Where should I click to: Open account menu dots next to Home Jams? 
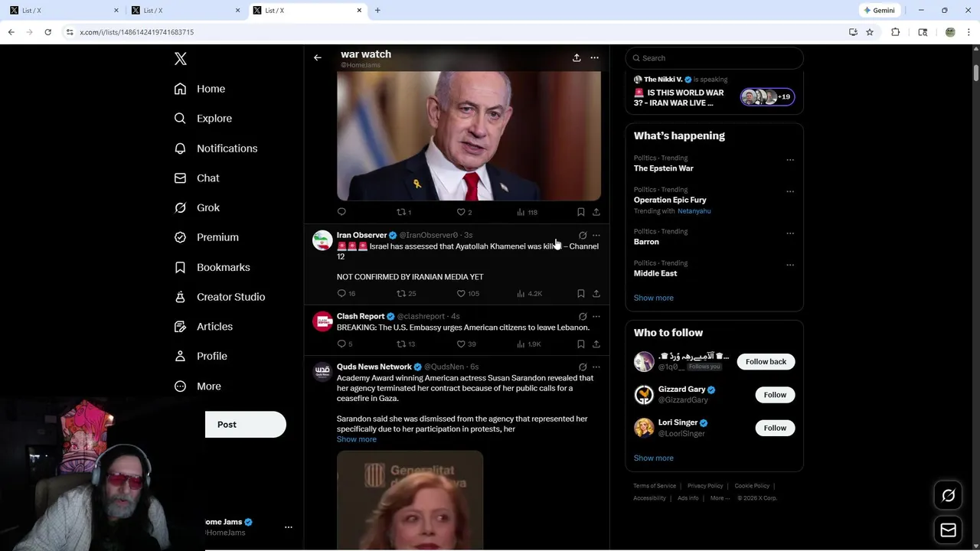[x=289, y=527]
